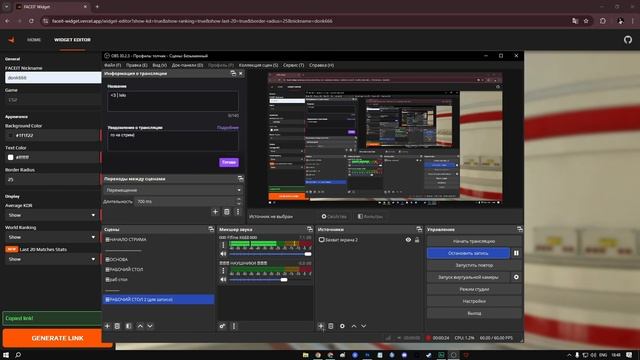Select the ОСНОВА scene
The width and height of the screenshot is (640, 360).
tap(117, 260)
